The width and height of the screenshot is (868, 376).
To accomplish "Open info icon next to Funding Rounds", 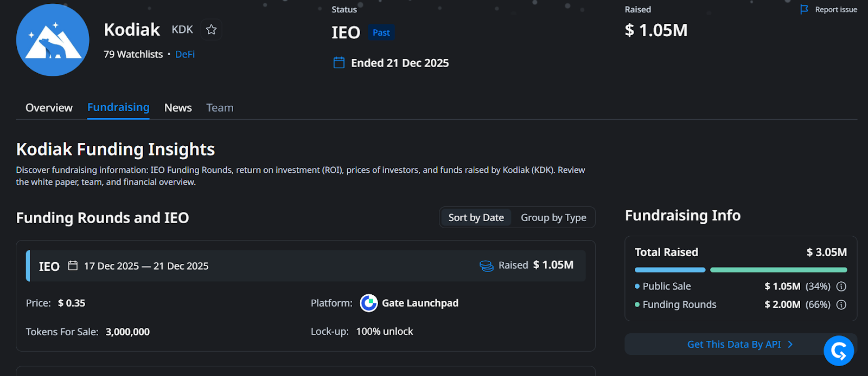I will [x=841, y=304].
